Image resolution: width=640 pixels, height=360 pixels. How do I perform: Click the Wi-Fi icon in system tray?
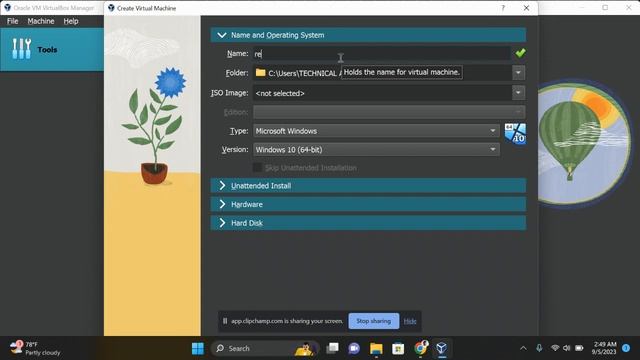pyautogui.click(x=555, y=348)
